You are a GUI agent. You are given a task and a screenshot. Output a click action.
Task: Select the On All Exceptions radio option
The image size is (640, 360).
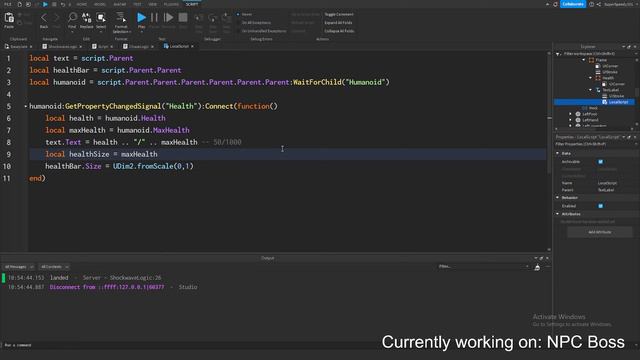coord(238,22)
